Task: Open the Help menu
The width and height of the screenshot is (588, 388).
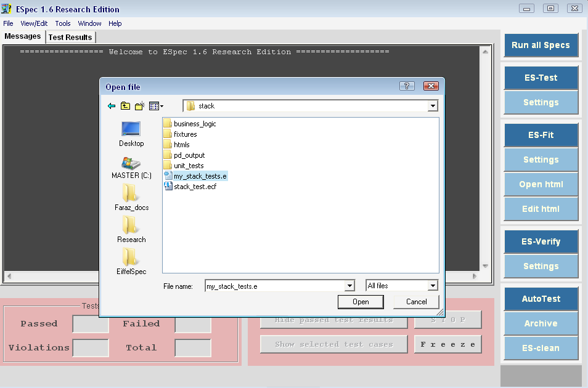Action: pyautogui.click(x=115, y=23)
